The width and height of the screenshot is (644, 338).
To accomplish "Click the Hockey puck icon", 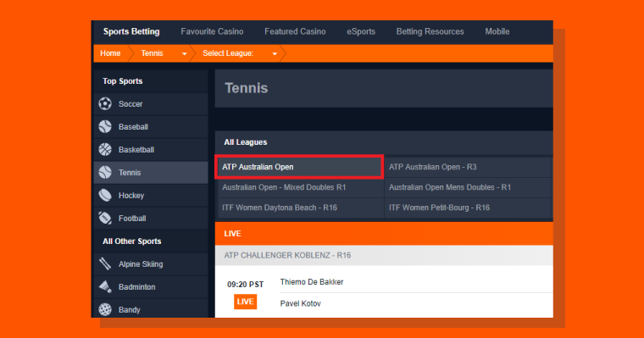I will click(x=105, y=196).
